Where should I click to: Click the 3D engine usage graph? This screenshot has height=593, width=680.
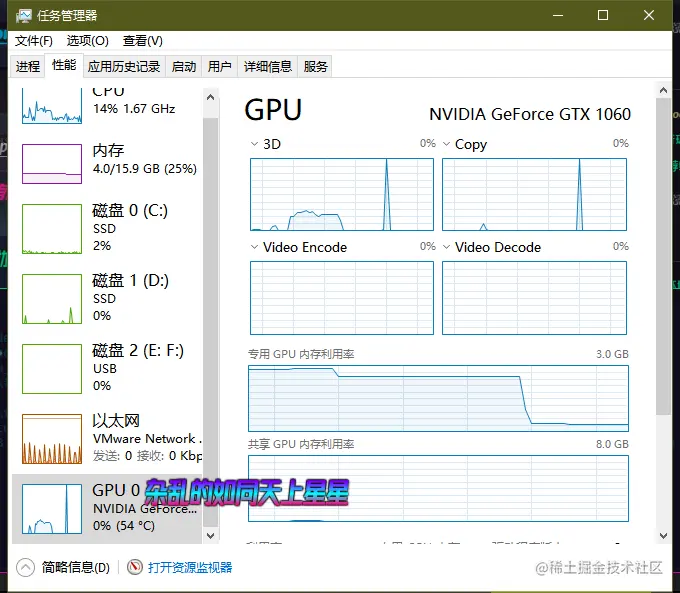pos(342,194)
